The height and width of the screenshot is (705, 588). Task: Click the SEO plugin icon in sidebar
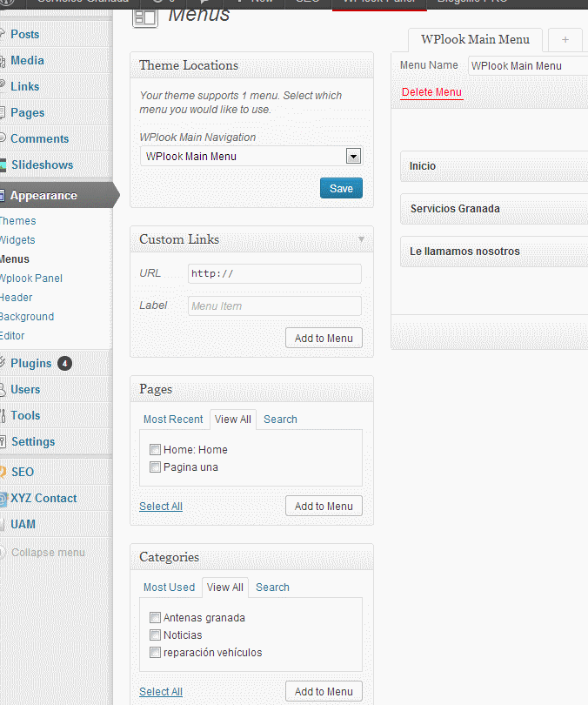(x=3, y=472)
